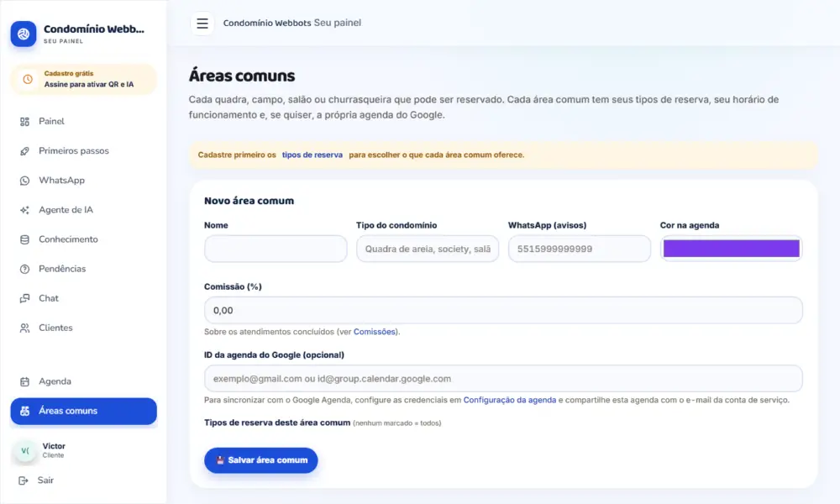Focus the ID da agenda do Google field
840x504 pixels.
pyautogui.click(x=503, y=379)
